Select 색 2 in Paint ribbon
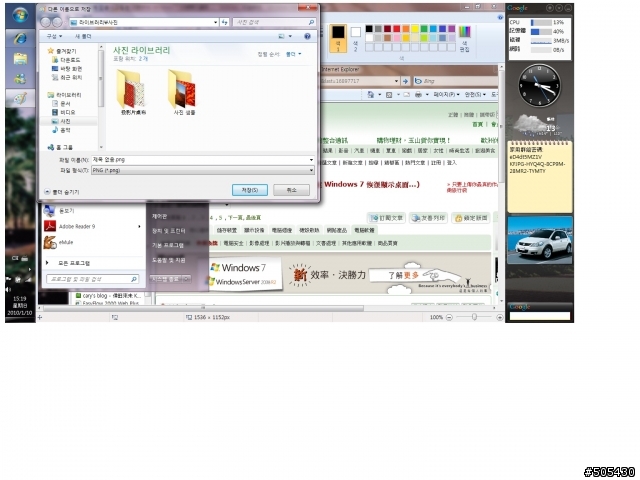 pos(356,38)
